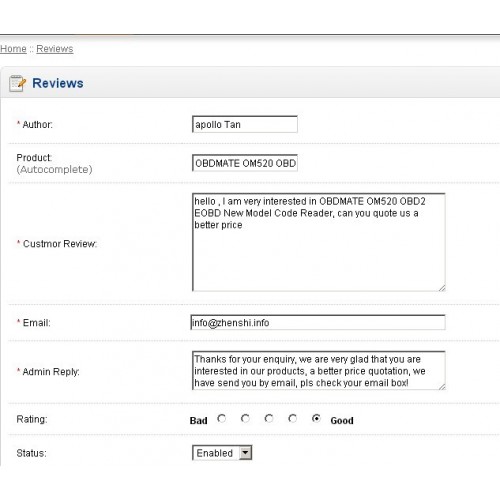The image size is (500, 500).
Task: Click the Good rating label
Action: 342,421
